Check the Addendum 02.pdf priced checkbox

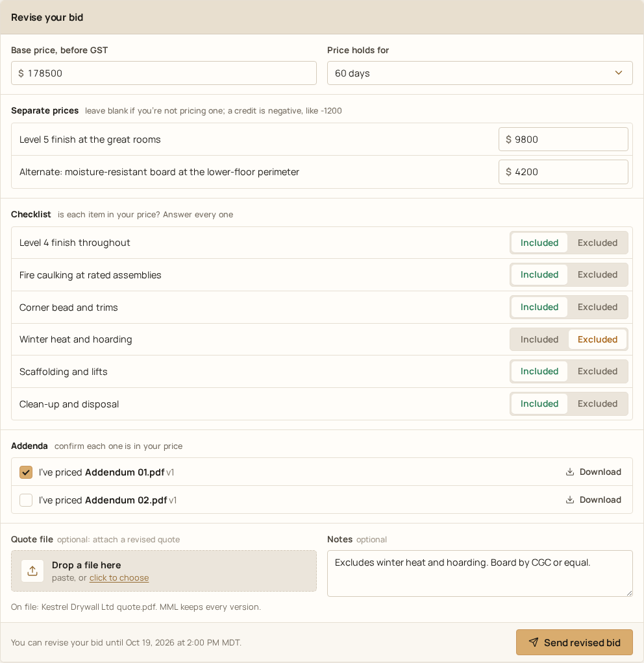point(26,500)
